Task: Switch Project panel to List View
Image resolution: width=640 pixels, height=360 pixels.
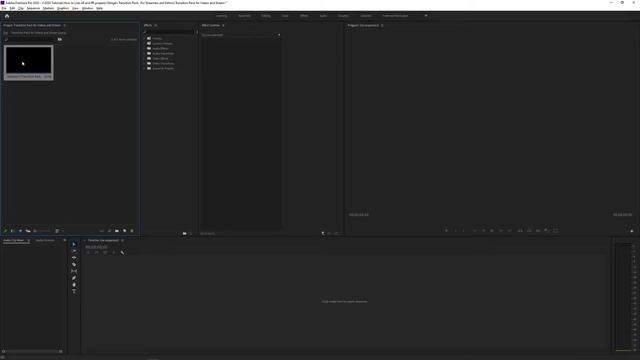Action: tap(13, 231)
